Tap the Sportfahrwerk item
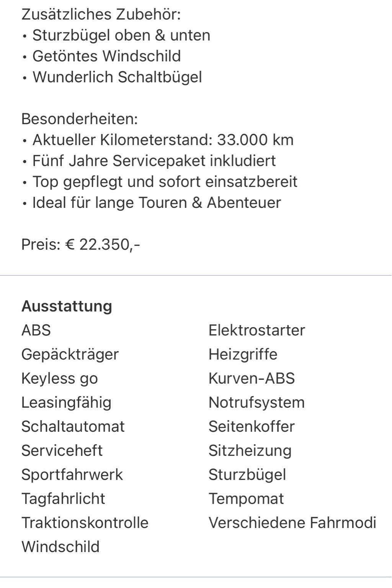Screen dimensions: 392x588 tap(72, 475)
